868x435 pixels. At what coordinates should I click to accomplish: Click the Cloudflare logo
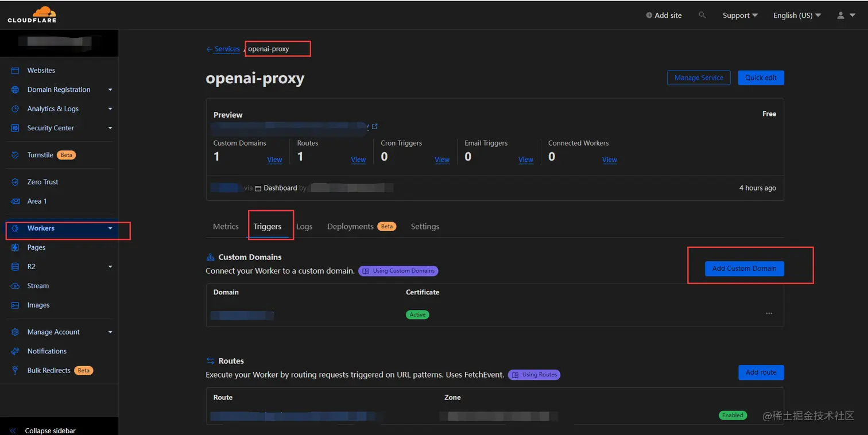click(x=32, y=14)
